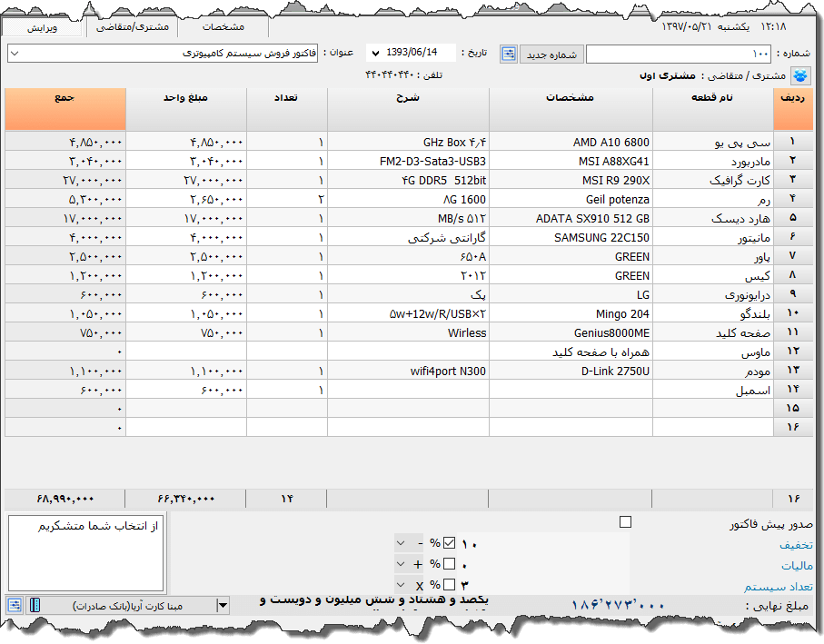824x644 pixels.
Task: Click the customer icon beside مشتری / متقاضی
Action: point(800,76)
